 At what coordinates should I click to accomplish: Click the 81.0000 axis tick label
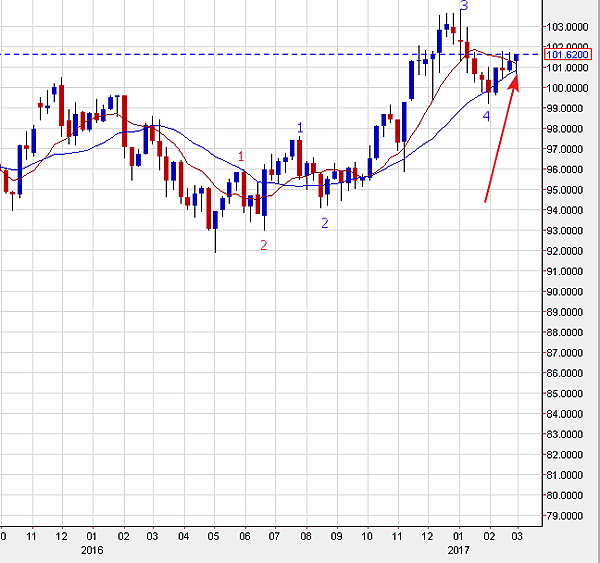coord(567,475)
